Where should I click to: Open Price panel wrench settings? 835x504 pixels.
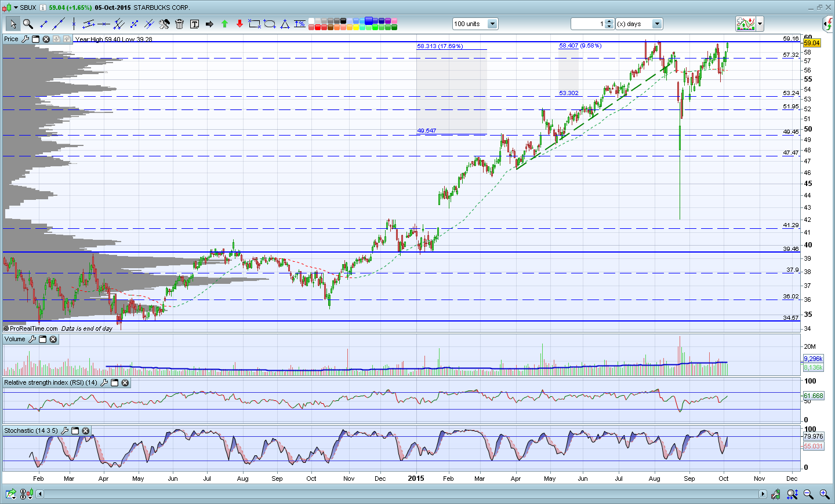[x=25, y=39]
